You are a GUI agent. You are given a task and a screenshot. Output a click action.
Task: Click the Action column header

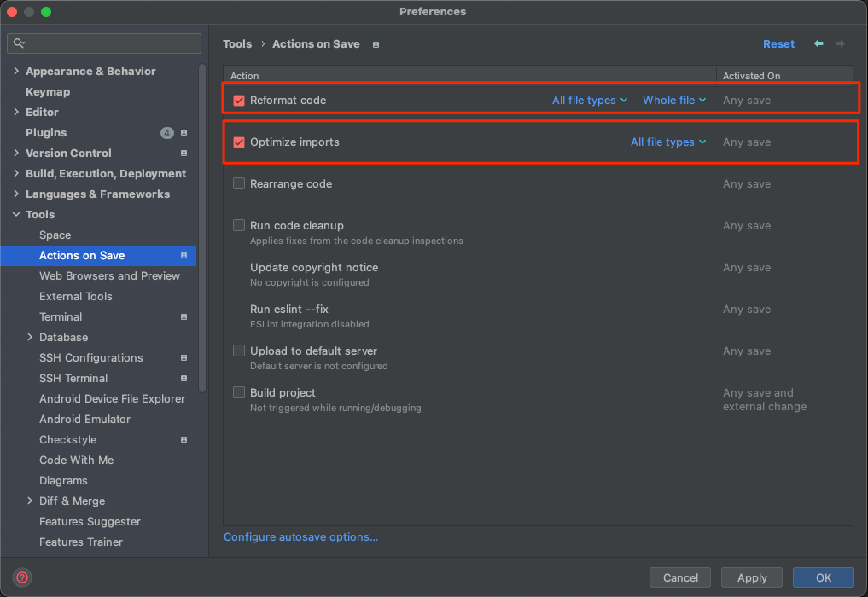tap(245, 76)
